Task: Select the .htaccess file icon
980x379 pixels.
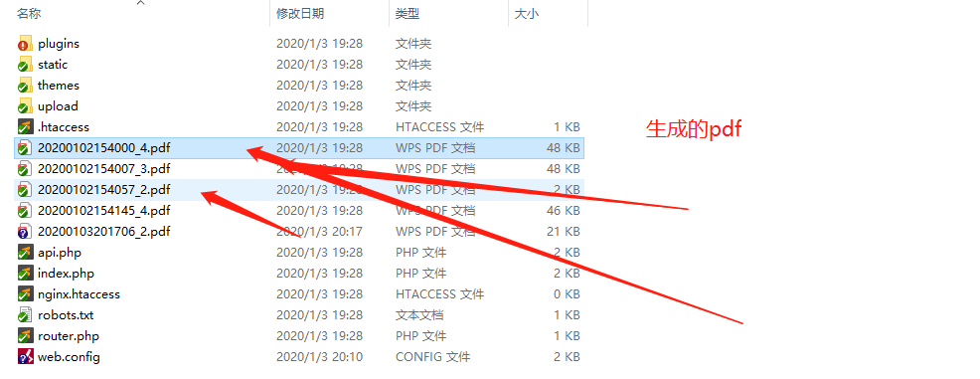Action: (25, 127)
